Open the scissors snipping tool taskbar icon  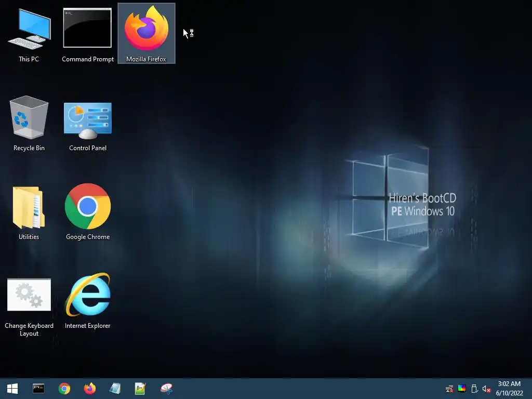coord(166,389)
